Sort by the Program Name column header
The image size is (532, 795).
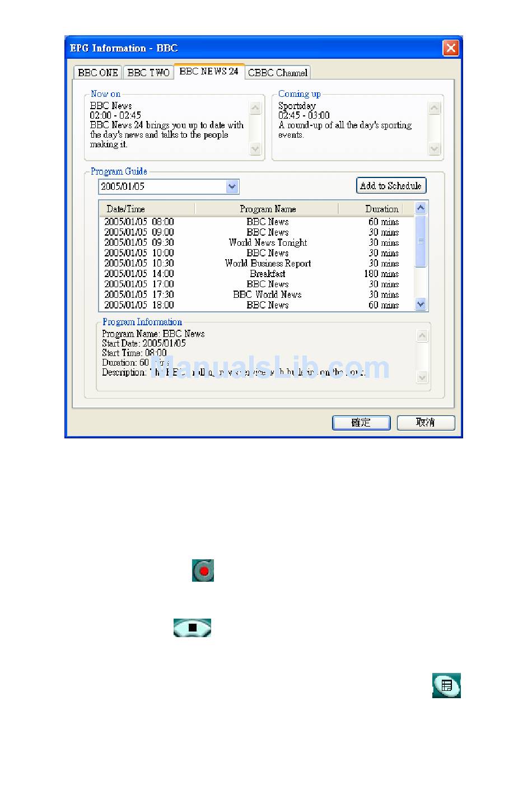267,209
